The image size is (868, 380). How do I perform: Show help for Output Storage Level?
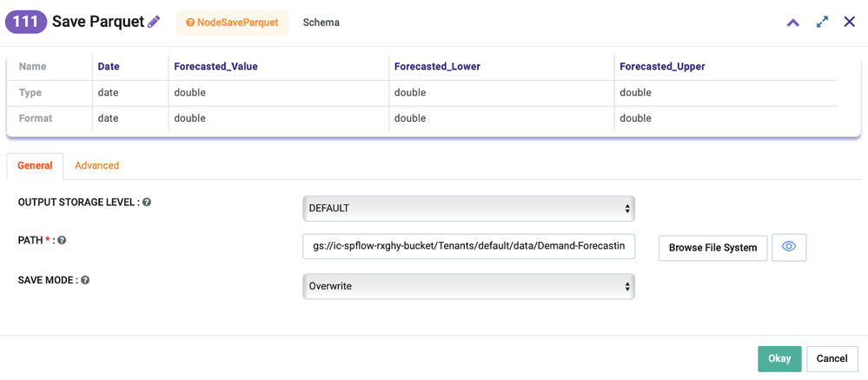[x=147, y=202]
